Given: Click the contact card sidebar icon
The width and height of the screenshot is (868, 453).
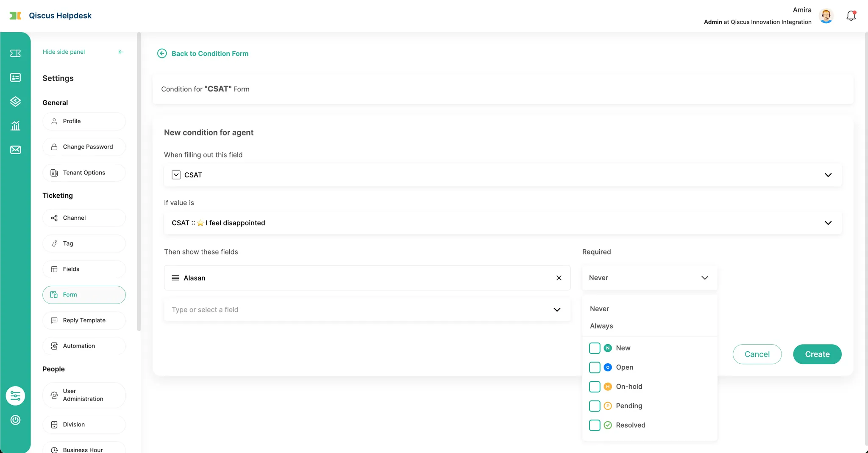Looking at the screenshot, I should click(x=15, y=77).
